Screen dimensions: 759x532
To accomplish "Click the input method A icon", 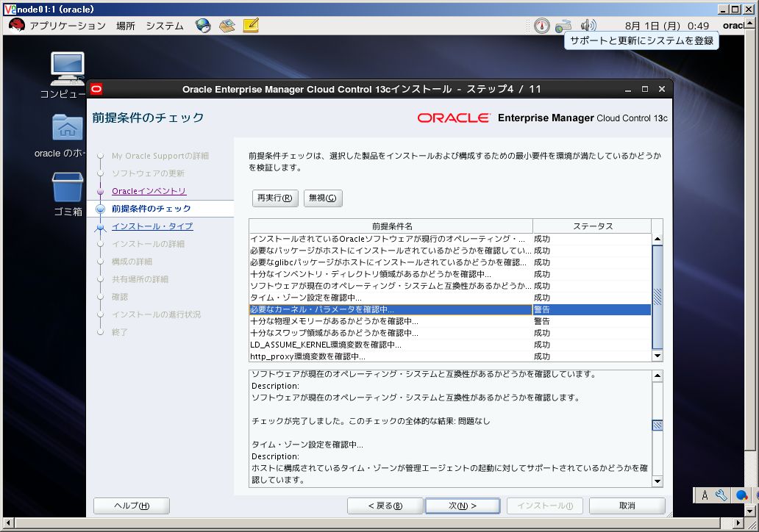I will pyautogui.click(x=705, y=495).
